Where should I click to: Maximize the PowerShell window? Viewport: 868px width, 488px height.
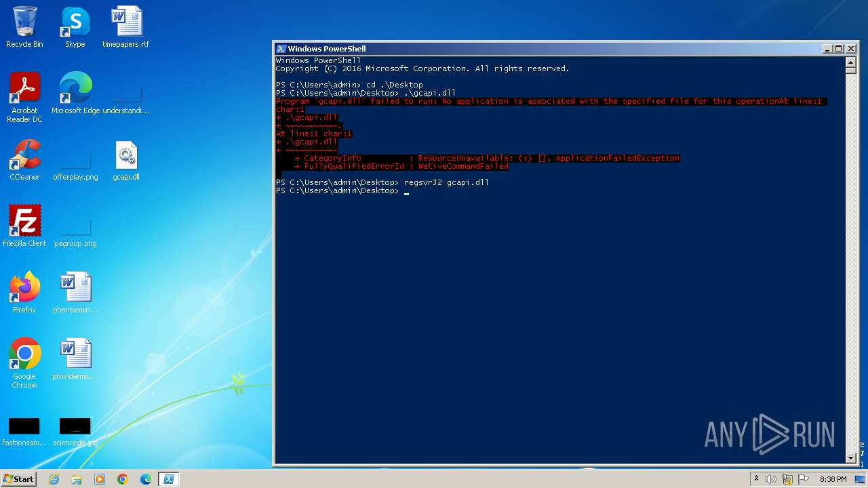[x=839, y=49]
